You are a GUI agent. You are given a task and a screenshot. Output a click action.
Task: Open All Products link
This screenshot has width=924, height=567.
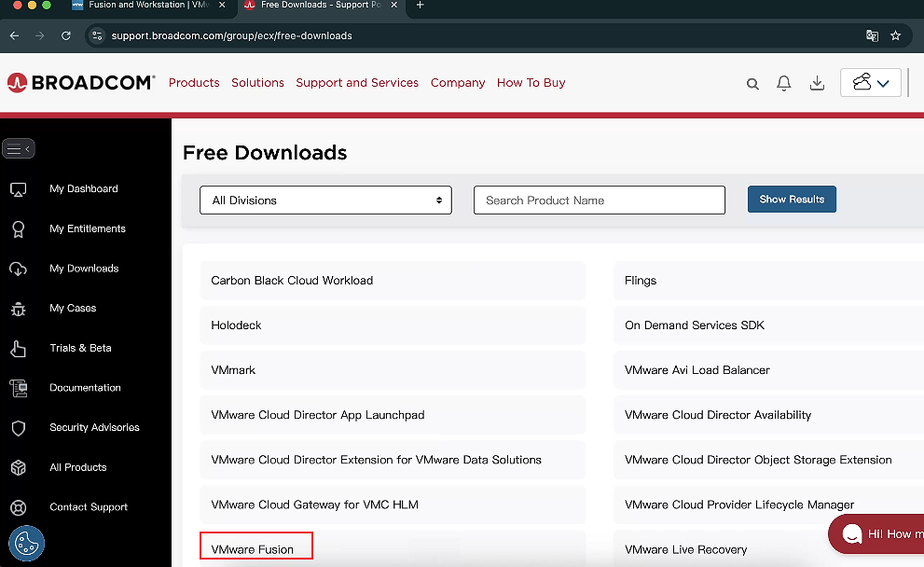coord(77,467)
